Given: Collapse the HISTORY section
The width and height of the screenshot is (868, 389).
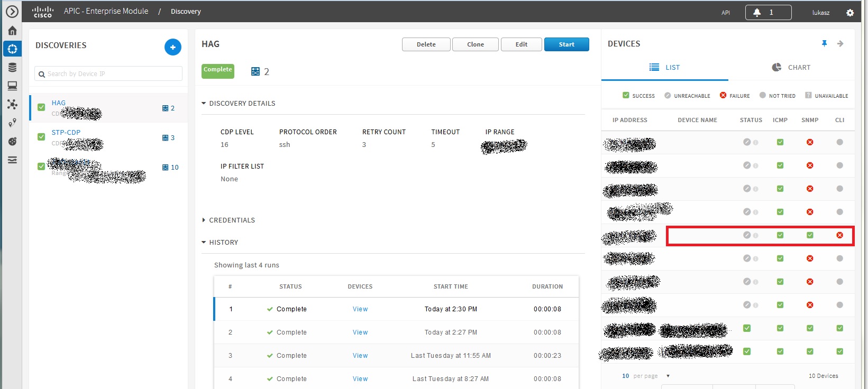Looking at the screenshot, I should (220, 243).
